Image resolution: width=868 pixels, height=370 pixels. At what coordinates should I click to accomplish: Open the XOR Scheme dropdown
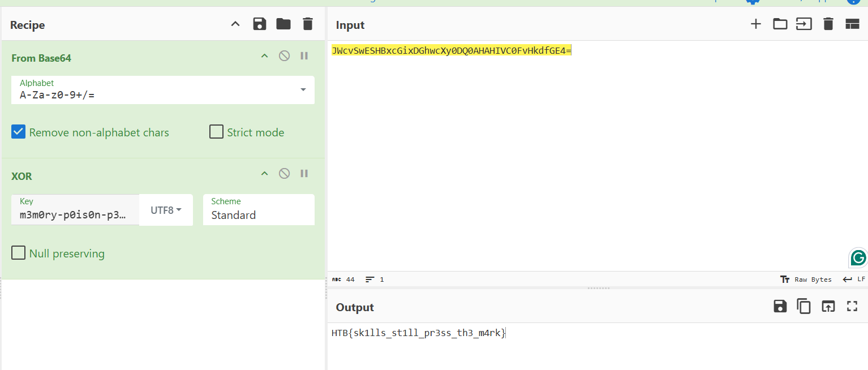tap(259, 210)
